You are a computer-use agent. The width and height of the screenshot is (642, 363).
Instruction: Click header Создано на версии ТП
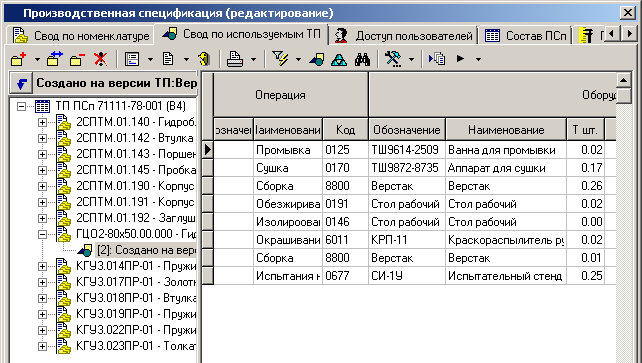115,83
